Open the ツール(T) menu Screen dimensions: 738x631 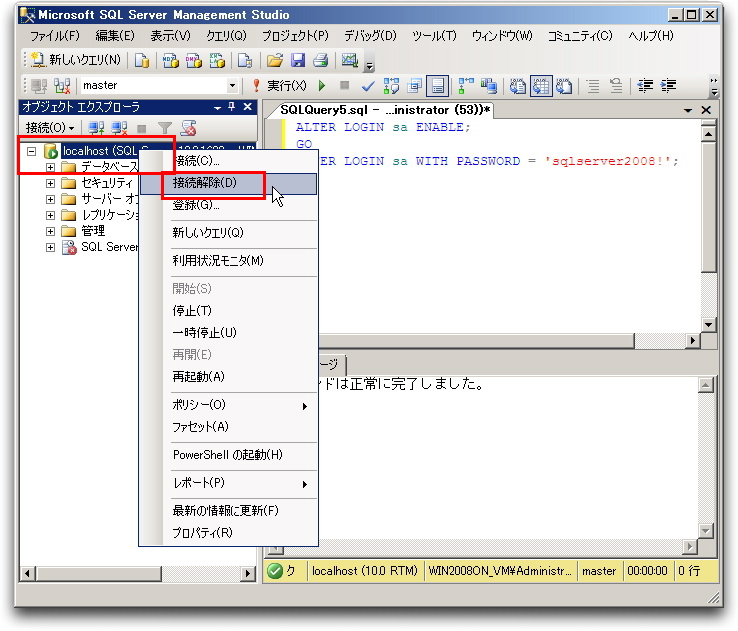coord(434,36)
